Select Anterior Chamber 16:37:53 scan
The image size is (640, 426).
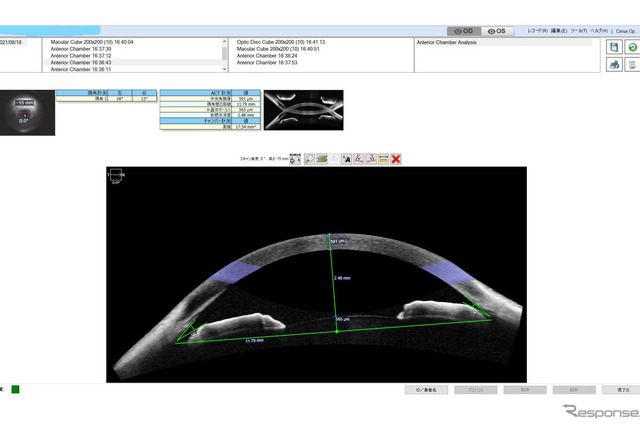point(267,62)
